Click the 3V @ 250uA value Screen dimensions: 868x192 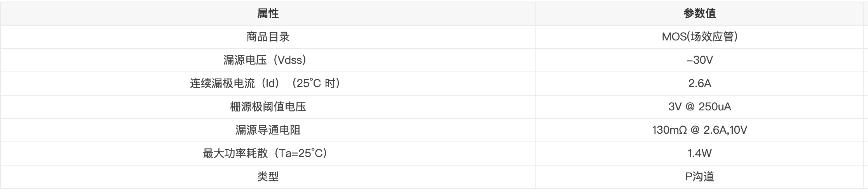coord(699,107)
